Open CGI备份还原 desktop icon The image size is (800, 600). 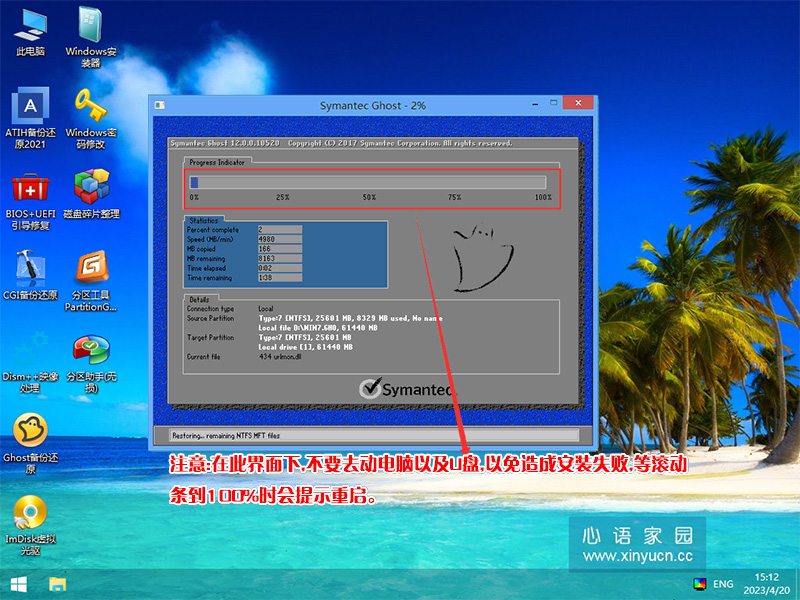[x=31, y=274]
